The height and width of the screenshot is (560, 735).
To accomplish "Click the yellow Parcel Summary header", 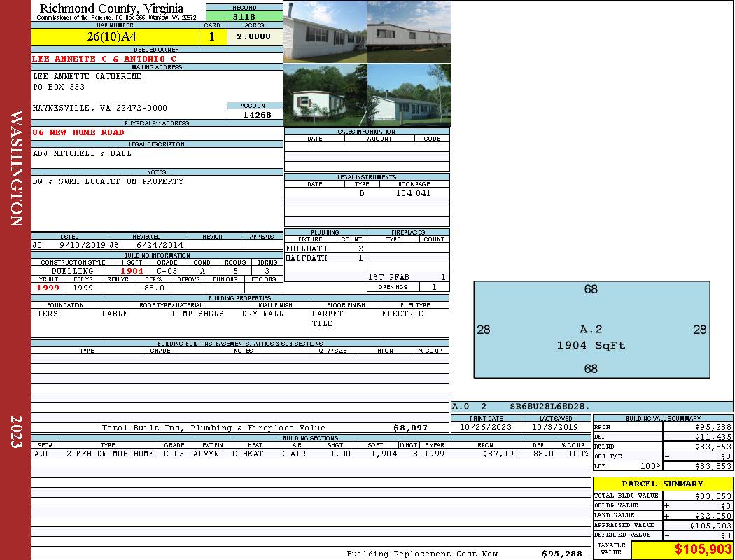I will [x=662, y=484].
